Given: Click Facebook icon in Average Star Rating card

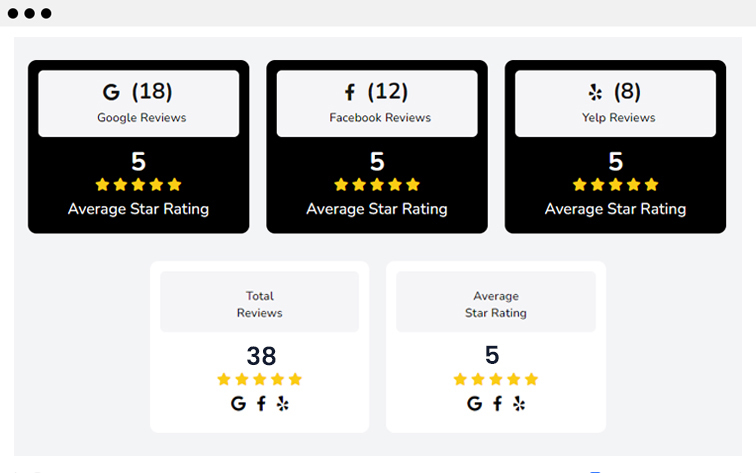Looking at the screenshot, I should (497, 403).
